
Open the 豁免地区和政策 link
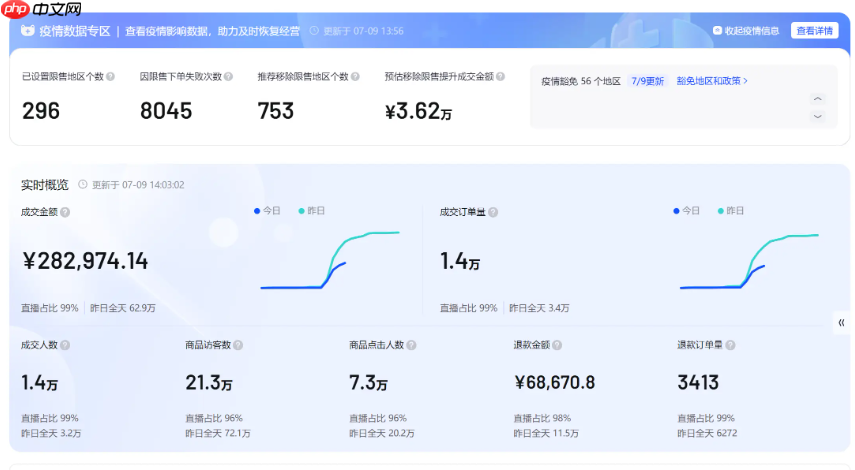point(712,81)
